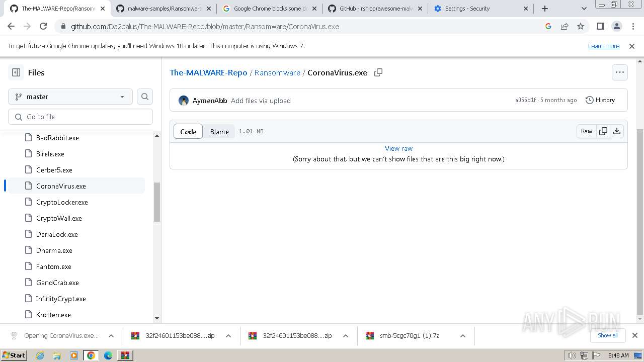Viewport: 644px width, 362px height.
Task: Expand first 32f24601153be088 zip download chevron
Action: click(x=228, y=336)
